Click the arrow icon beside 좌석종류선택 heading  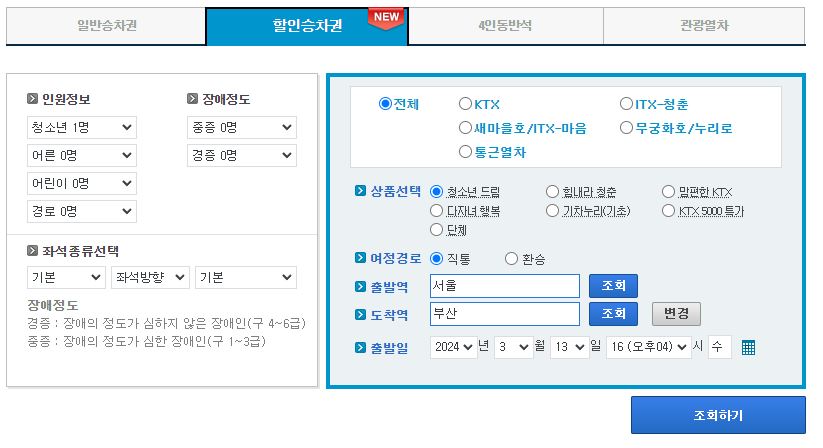[x=33, y=251]
